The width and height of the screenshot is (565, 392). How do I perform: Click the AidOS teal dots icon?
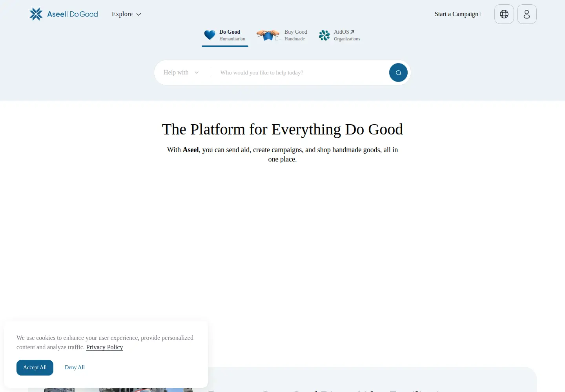[324, 35]
